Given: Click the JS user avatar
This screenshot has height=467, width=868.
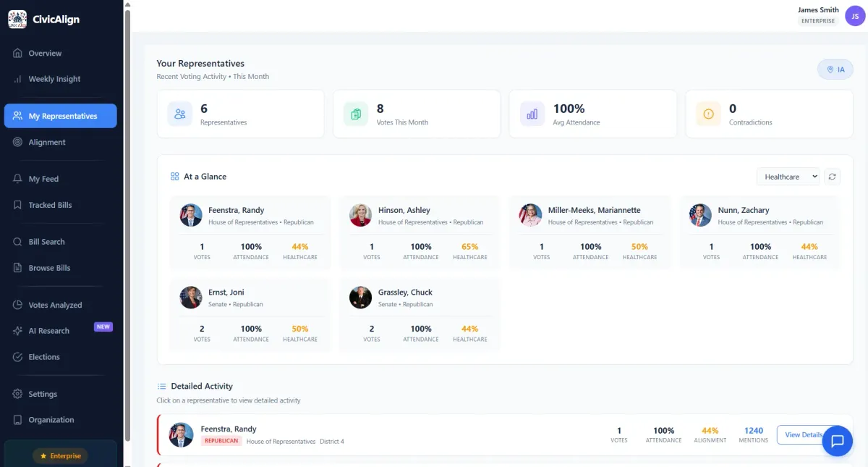Looking at the screenshot, I should 855,15.
